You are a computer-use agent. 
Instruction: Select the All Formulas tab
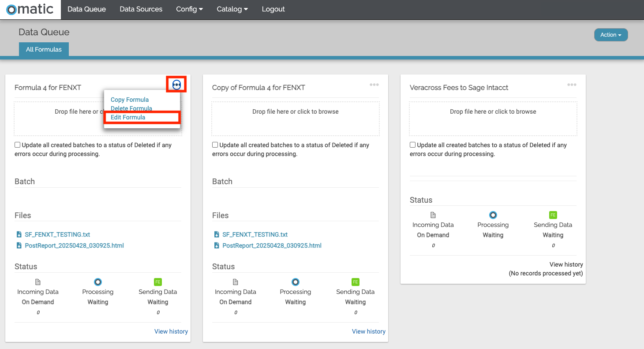coord(44,49)
